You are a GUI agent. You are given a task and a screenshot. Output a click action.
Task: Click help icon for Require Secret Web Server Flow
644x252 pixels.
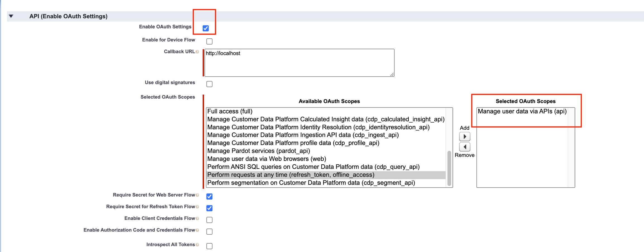tap(197, 195)
